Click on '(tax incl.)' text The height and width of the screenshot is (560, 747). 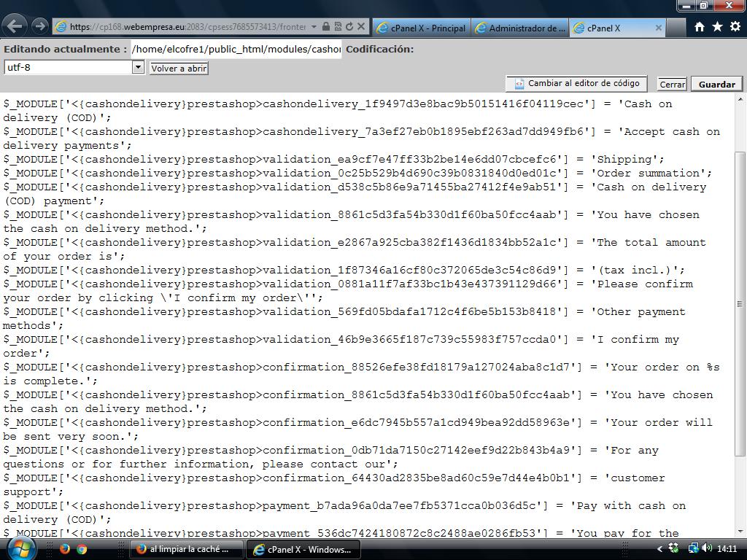(634, 271)
